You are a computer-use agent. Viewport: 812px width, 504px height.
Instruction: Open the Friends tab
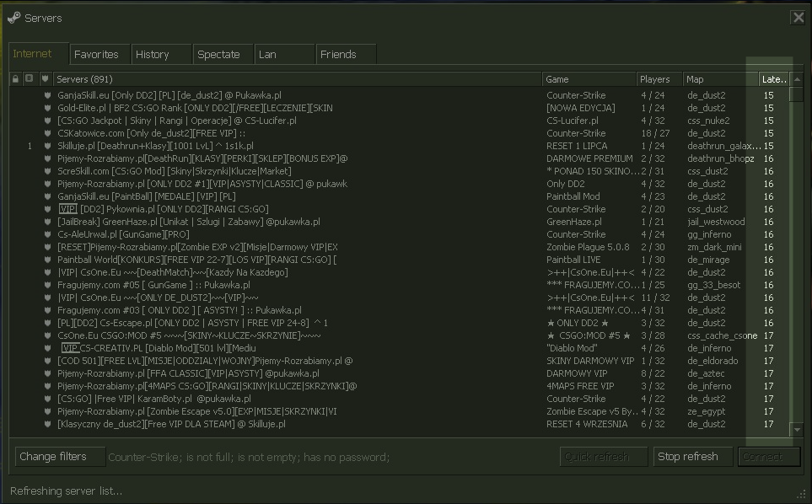[x=346, y=54]
